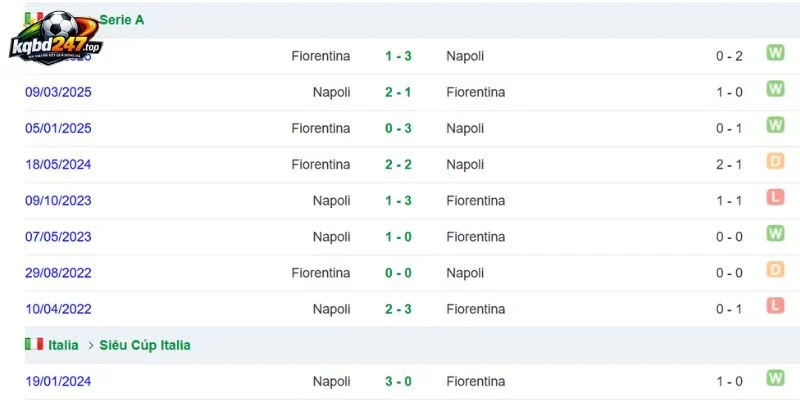Image resolution: width=800 pixels, height=400 pixels.
Task: Click the D badge on the 18/05/2024 match
Action: tap(775, 161)
